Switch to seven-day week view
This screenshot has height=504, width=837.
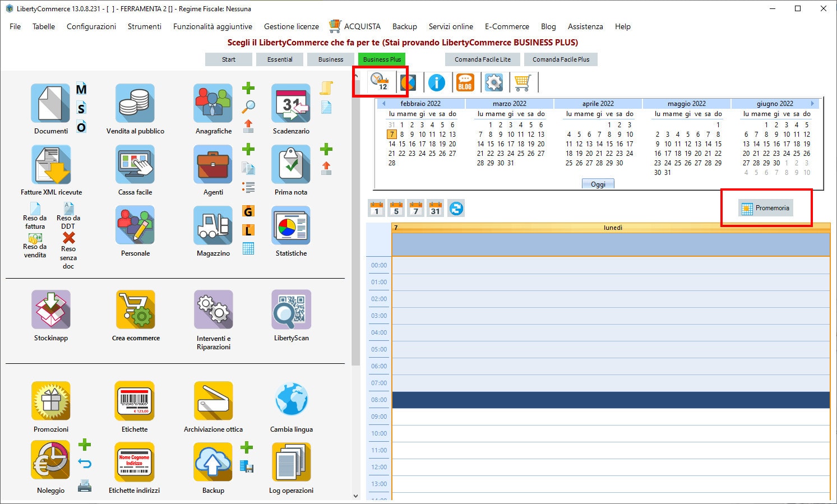[x=415, y=209]
